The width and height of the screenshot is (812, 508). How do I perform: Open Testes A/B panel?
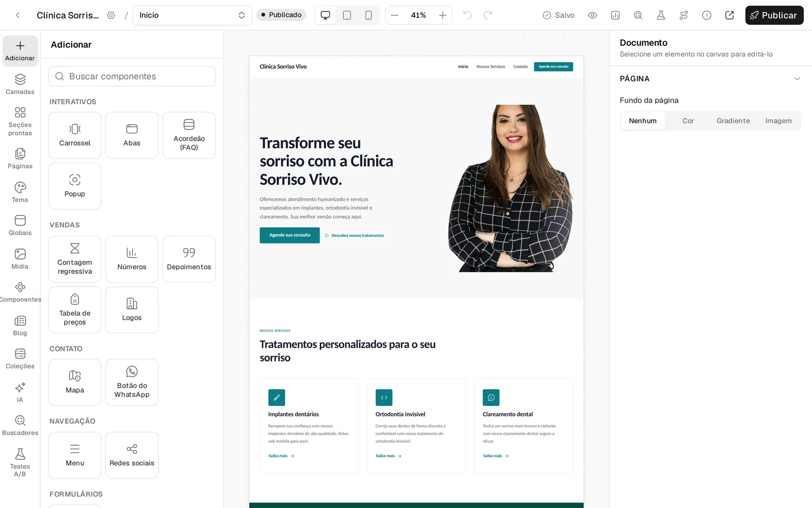pos(20,462)
